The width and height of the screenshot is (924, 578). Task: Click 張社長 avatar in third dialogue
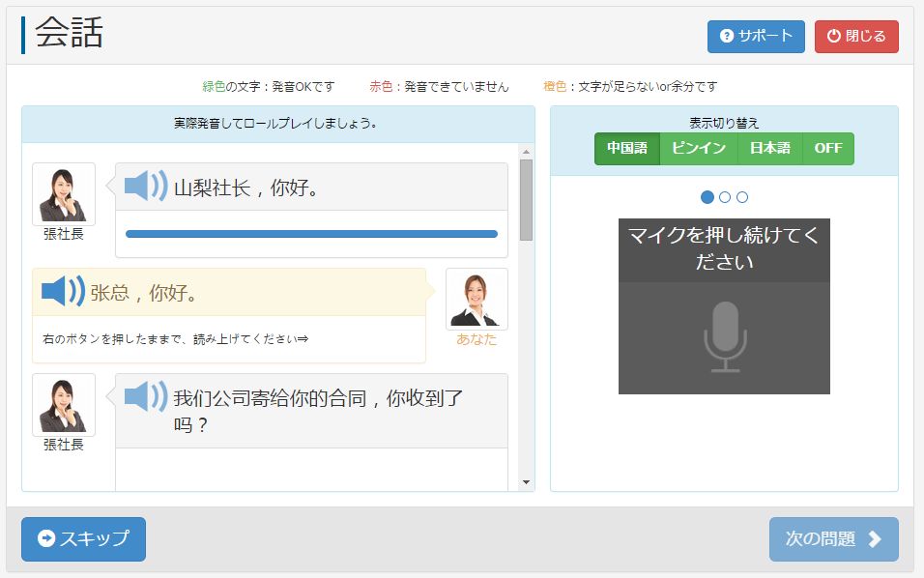64,405
